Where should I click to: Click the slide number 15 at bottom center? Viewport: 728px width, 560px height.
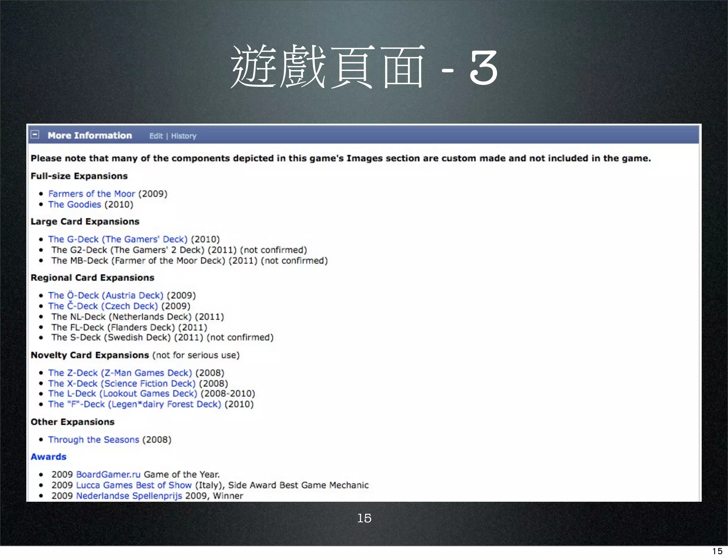click(364, 518)
